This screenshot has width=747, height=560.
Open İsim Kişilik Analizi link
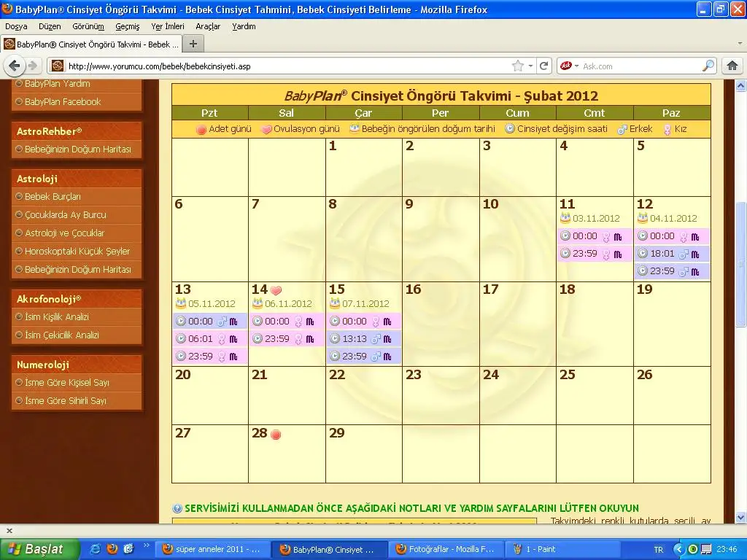point(57,316)
